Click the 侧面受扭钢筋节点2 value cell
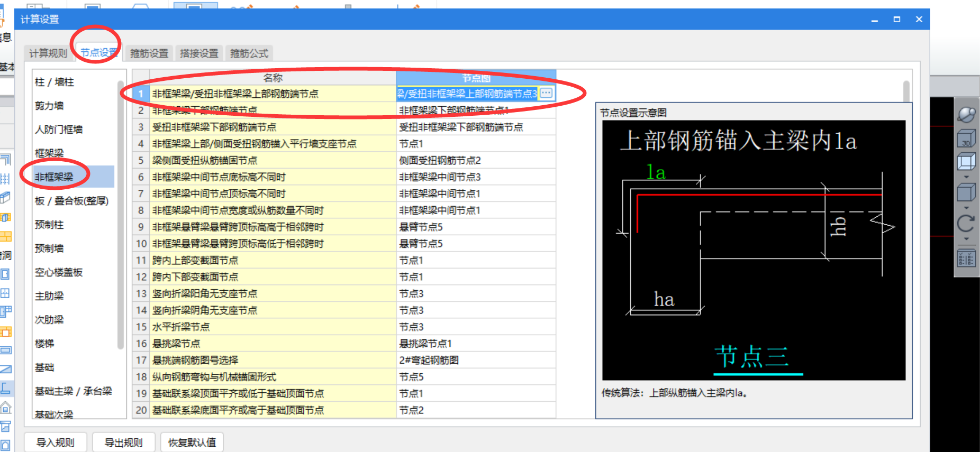This screenshot has height=452, width=980. coord(476,160)
